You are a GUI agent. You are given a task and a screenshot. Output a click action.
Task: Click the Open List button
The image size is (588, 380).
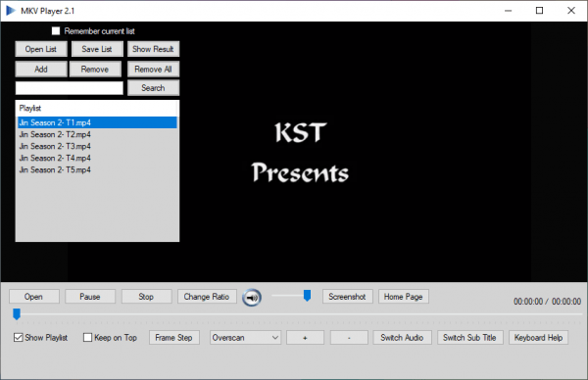pos(41,49)
